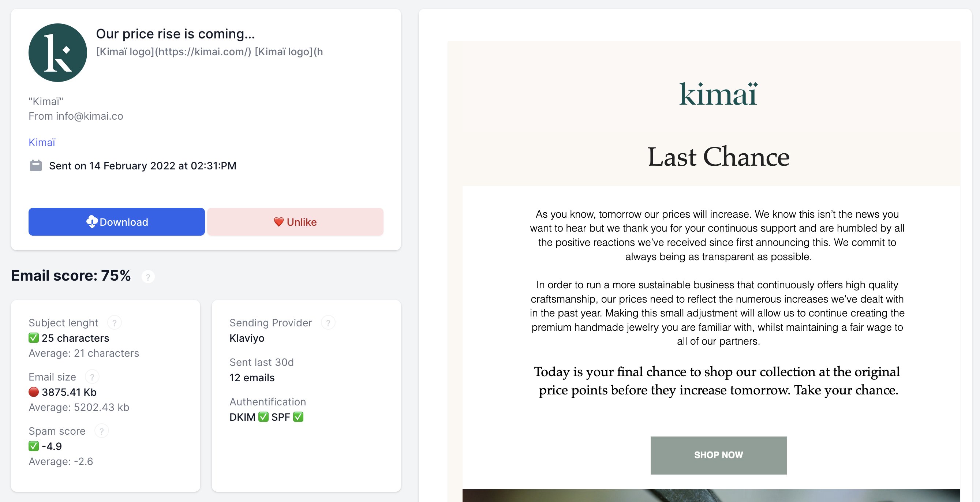Screen dimensions: 980x502
Task: Click the SHOP NOW button in email
Action: pyautogui.click(x=718, y=455)
